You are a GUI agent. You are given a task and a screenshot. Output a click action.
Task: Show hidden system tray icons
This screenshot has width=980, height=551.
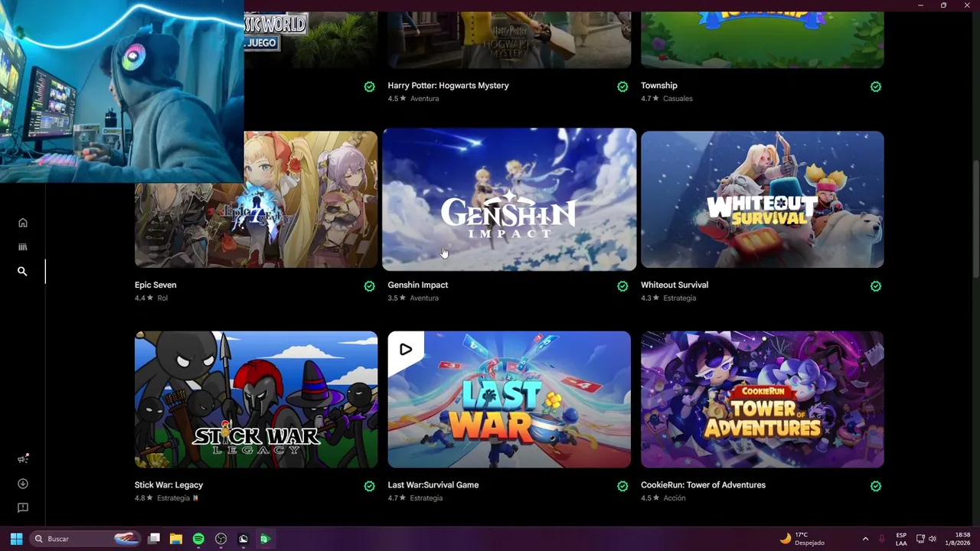tap(865, 539)
